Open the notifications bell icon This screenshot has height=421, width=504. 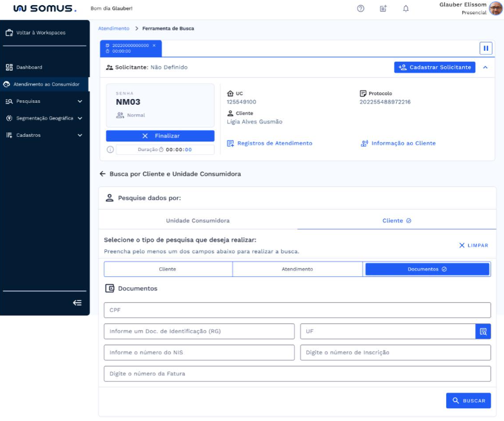coord(405,8)
